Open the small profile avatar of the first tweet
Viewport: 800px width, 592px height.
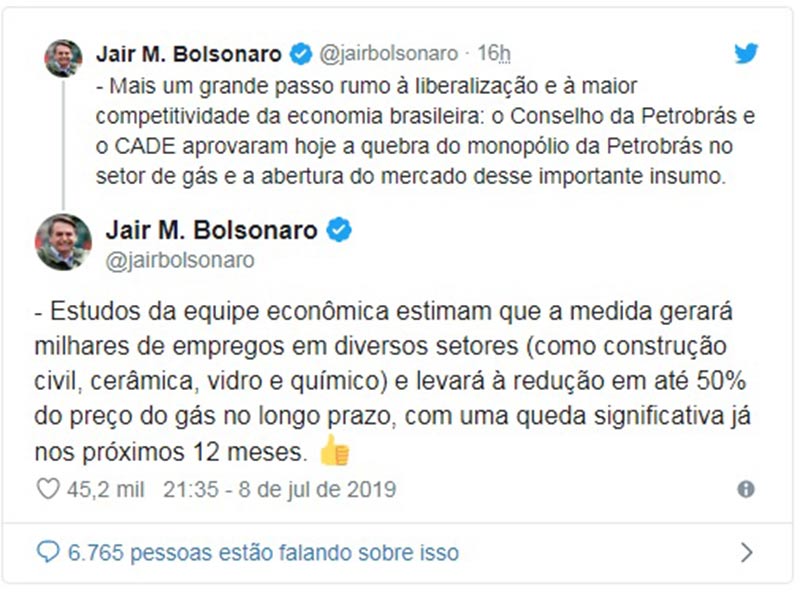coord(63,59)
